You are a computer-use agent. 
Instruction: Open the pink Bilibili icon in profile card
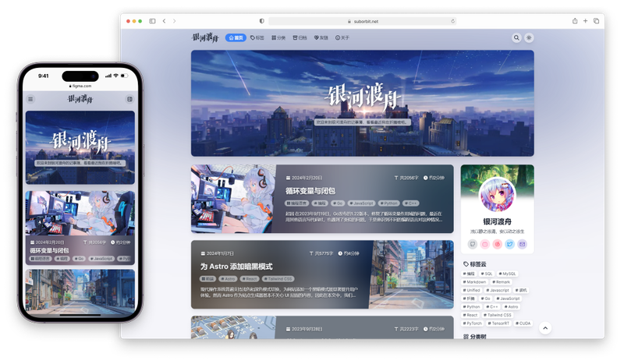484,244
